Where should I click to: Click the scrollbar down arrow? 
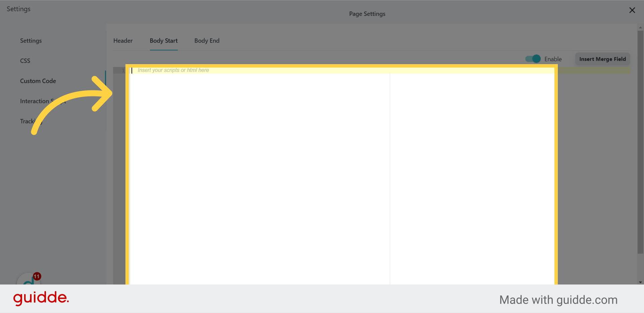(640, 282)
